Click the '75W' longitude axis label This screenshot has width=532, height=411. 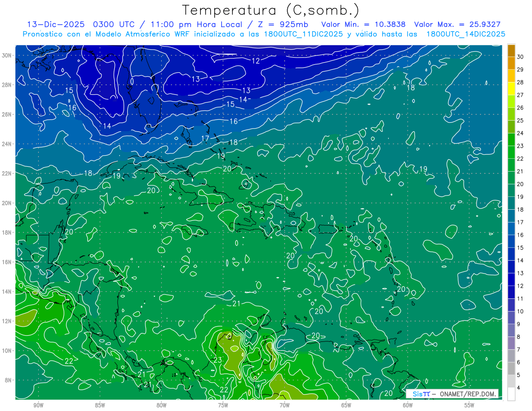(223, 405)
